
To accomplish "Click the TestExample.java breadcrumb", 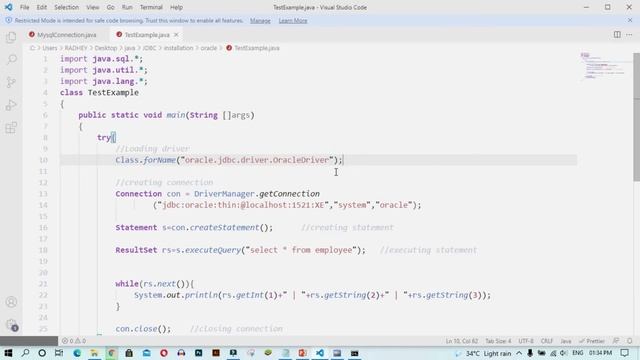I will (x=253, y=48).
